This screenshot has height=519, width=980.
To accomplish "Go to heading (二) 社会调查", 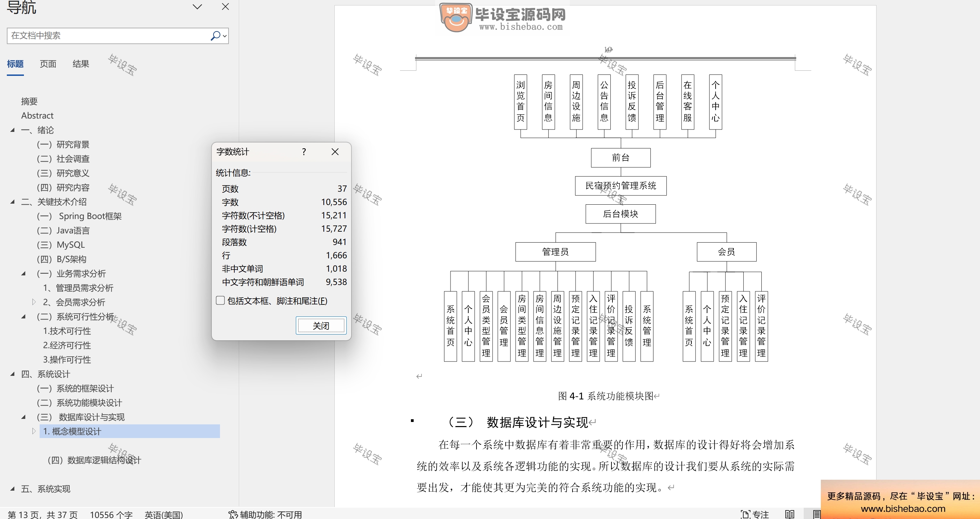I will pos(63,159).
